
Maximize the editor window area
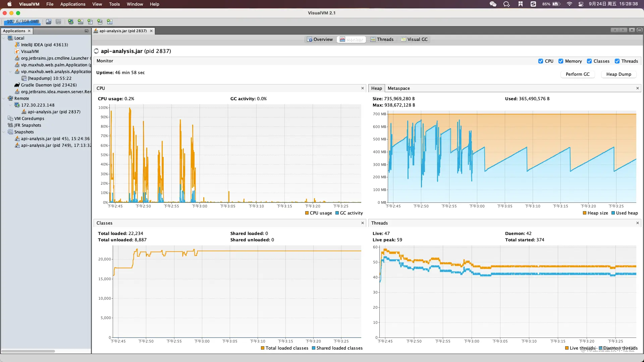[x=640, y=30]
